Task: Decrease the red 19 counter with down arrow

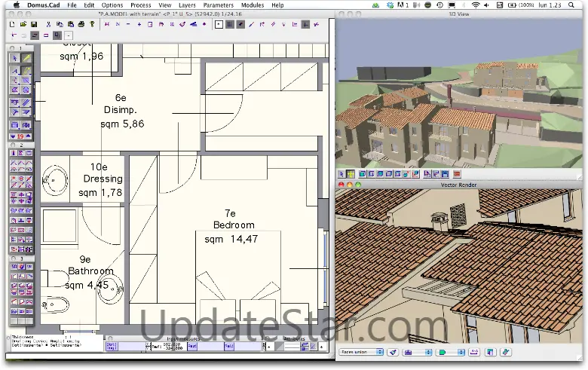Action: click(x=13, y=136)
